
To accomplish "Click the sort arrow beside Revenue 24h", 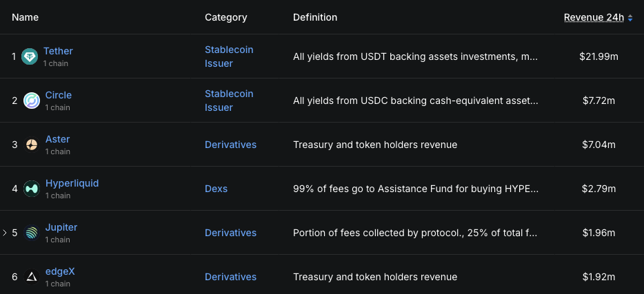I will pos(630,18).
